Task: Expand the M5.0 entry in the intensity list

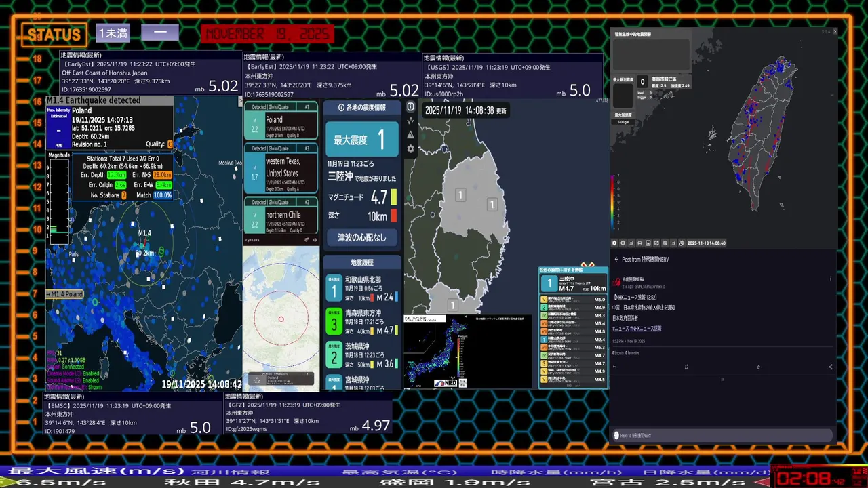Action: (x=573, y=299)
